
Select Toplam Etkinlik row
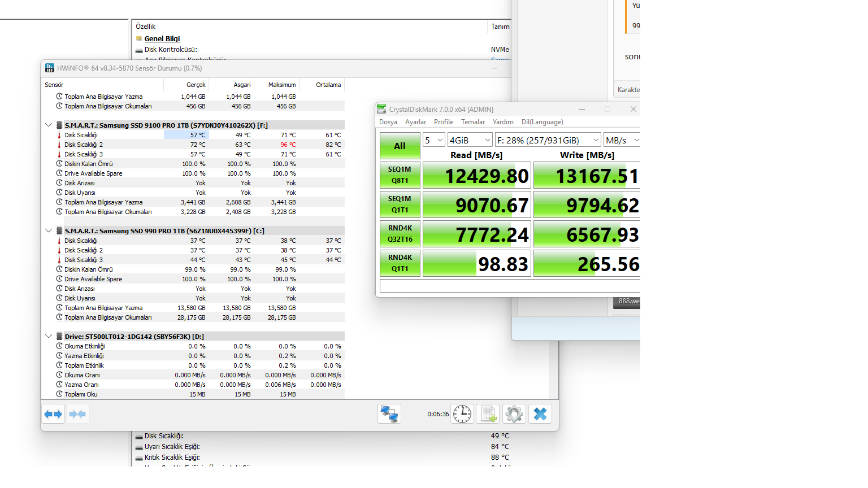(x=194, y=365)
